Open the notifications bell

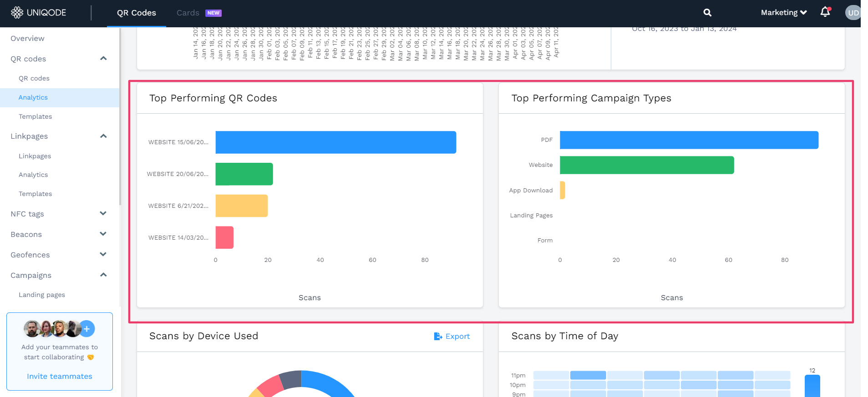pos(825,12)
